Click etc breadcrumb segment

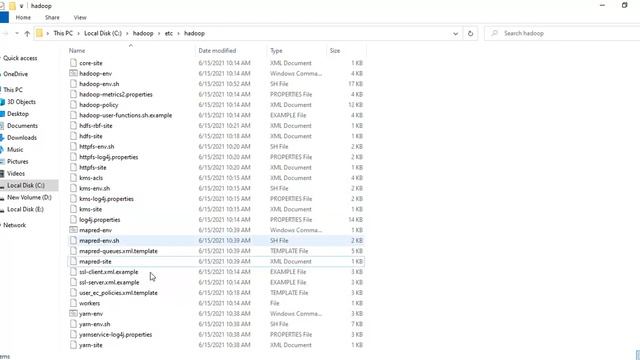point(169,33)
